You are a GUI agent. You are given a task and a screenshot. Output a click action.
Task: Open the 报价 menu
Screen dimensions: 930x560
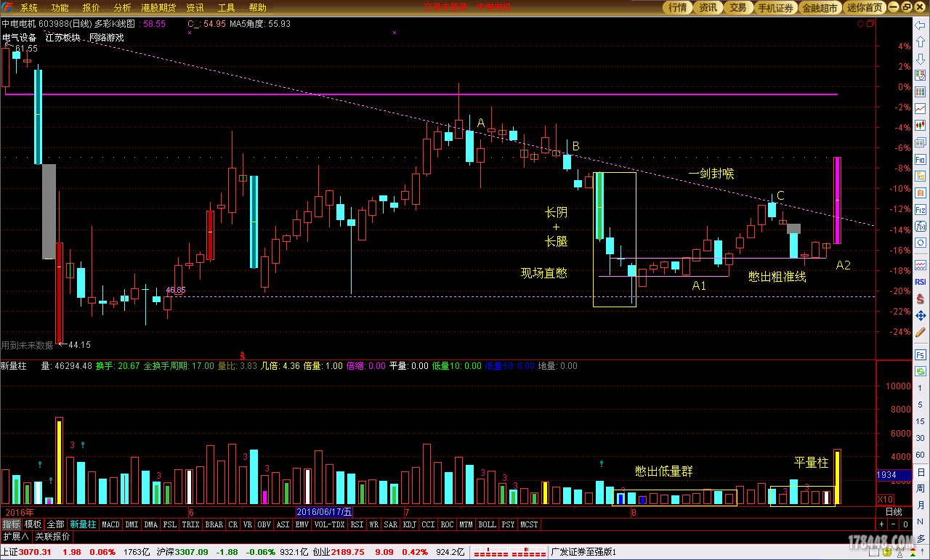coord(92,7)
